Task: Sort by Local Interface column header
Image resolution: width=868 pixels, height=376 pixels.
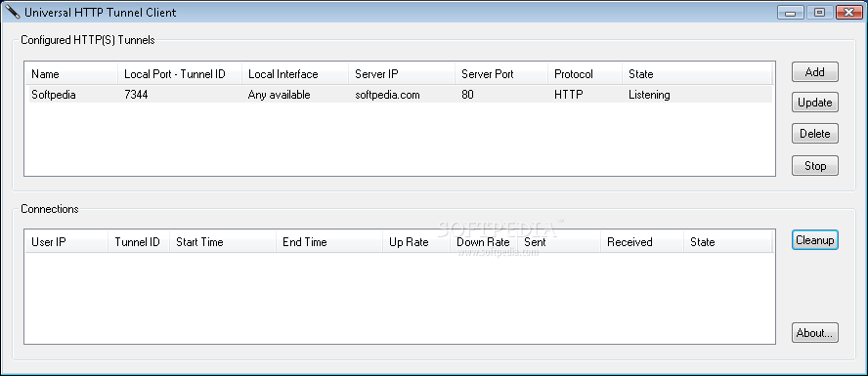Action: (294, 74)
